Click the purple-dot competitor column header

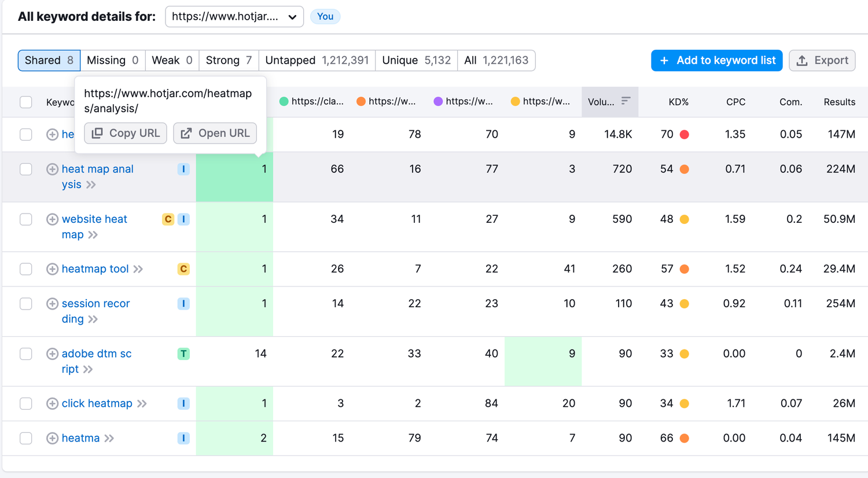pyautogui.click(x=464, y=102)
